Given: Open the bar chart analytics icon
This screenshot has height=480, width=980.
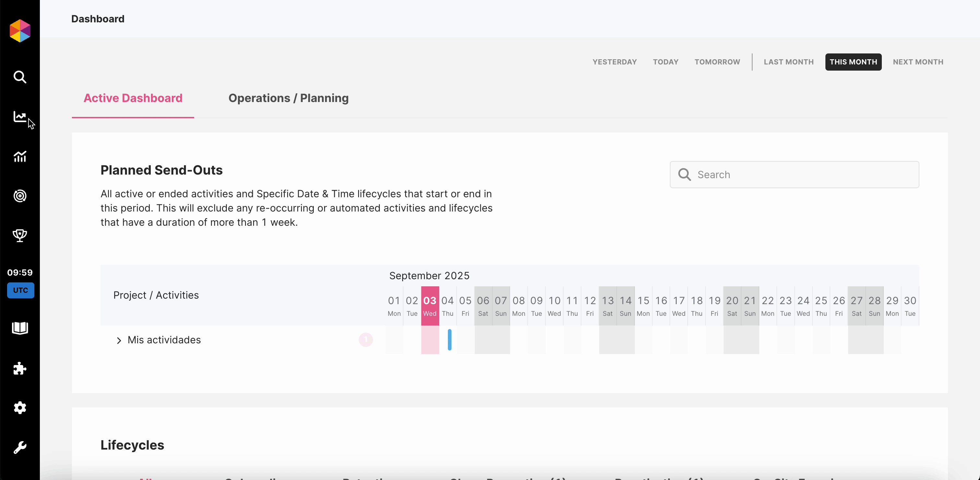Looking at the screenshot, I should [20, 156].
